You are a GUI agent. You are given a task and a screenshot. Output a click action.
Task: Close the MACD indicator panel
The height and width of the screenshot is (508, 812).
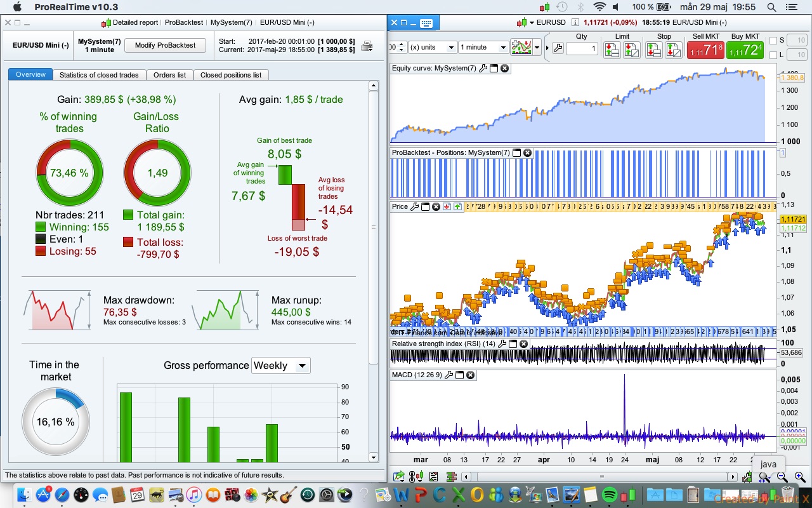(470, 375)
